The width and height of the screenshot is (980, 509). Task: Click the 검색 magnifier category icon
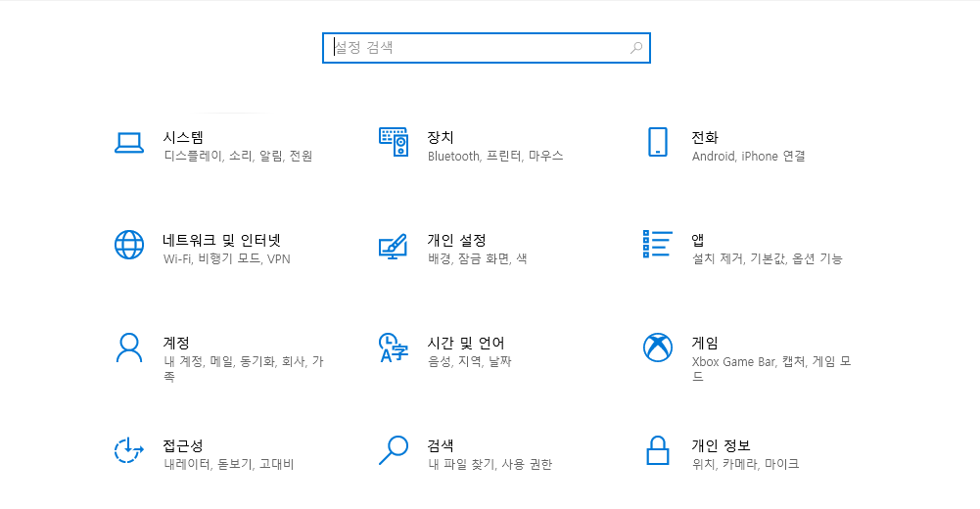394,450
